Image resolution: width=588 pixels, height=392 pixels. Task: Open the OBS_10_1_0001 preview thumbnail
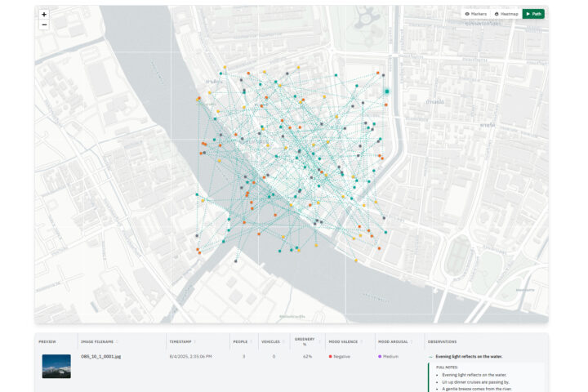point(56,366)
